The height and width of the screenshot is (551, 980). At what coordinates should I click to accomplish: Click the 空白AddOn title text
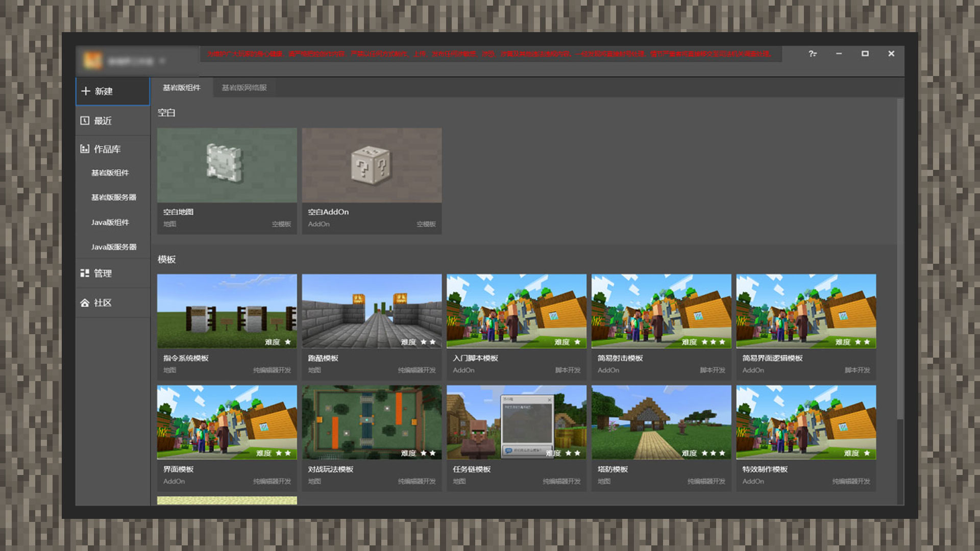328,212
